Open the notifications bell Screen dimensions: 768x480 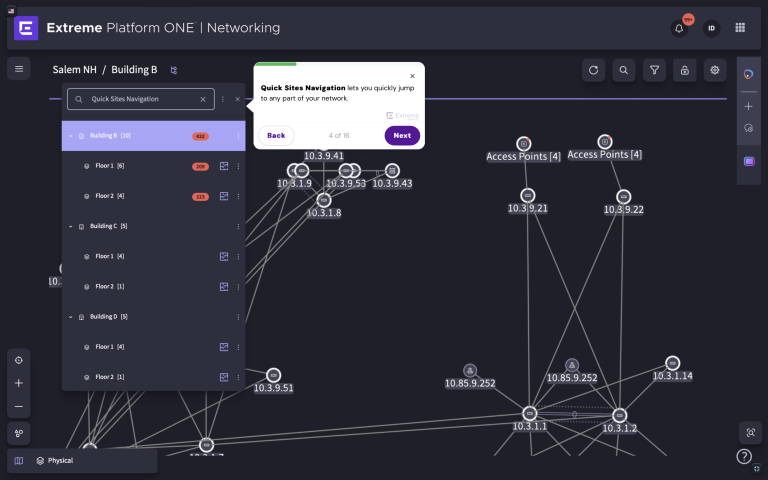click(x=679, y=28)
